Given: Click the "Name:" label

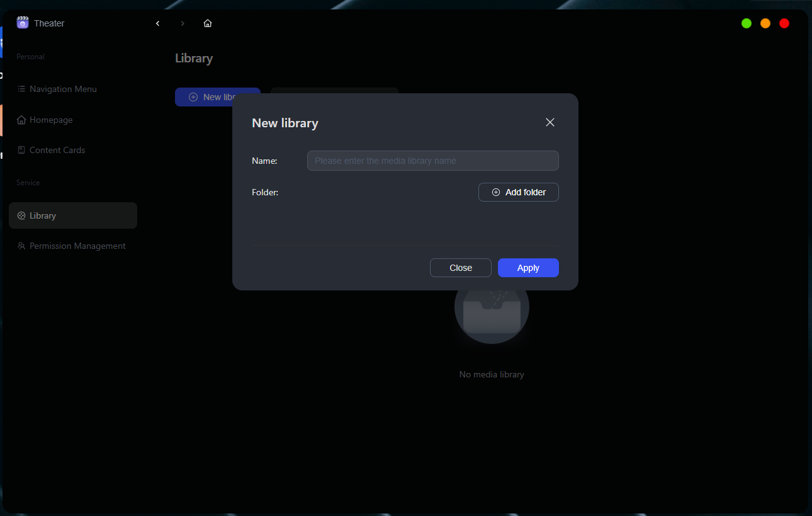Looking at the screenshot, I should (264, 161).
